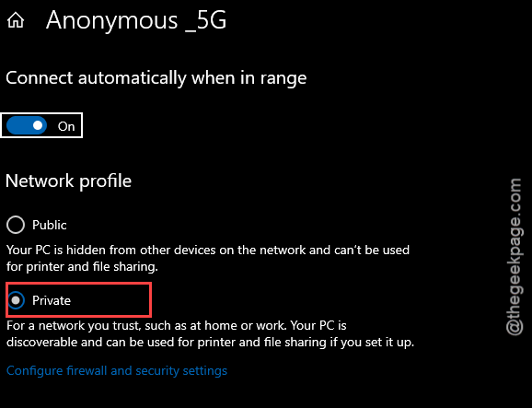Click "For a network you trust" line

[x=177, y=325]
